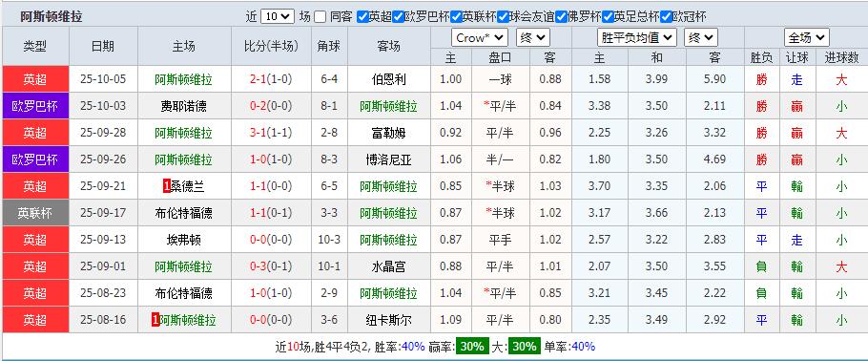This screenshot has width=868, height=361.
Task: Click the 欧罗巴杯 tag for 25-09-26 match
Action: click(35, 159)
